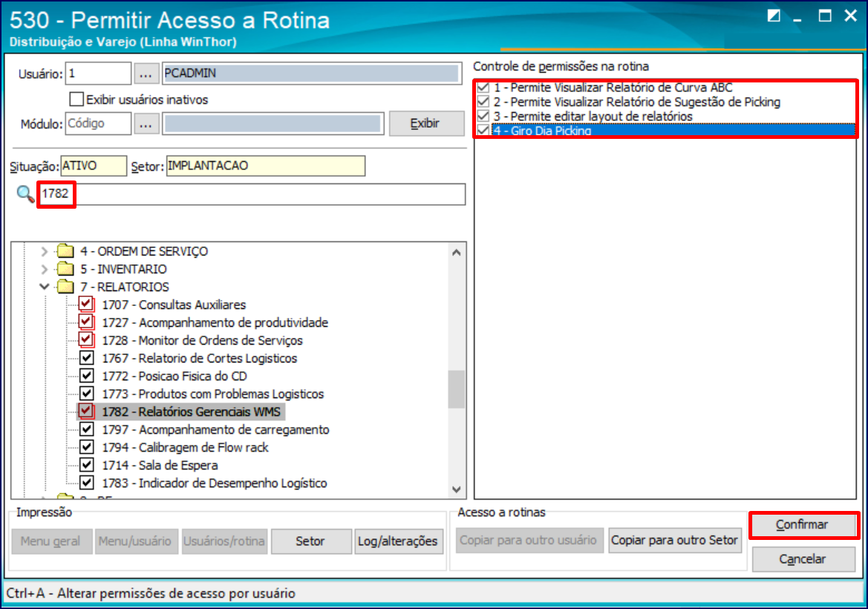
Task: Click the Cancelar button
Action: pos(803,559)
